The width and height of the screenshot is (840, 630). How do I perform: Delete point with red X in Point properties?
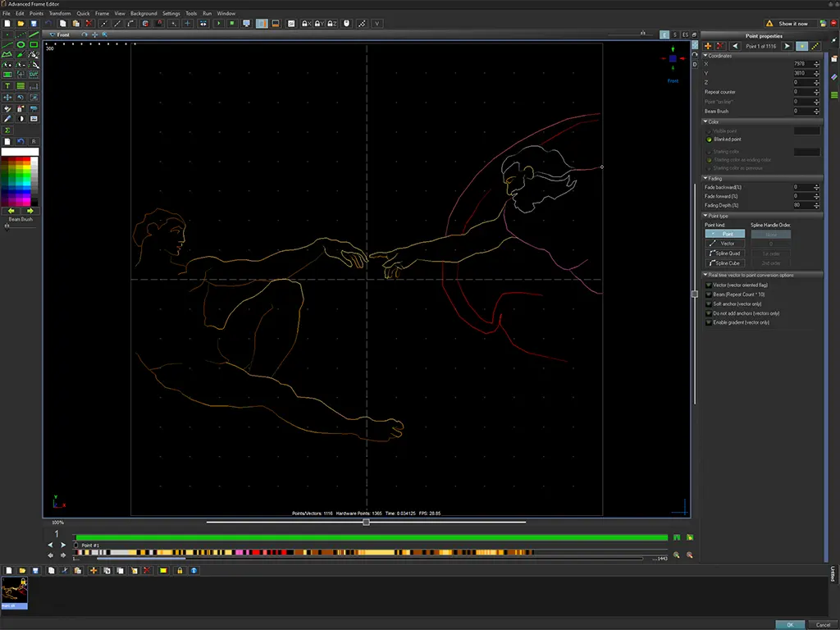pos(720,46)
